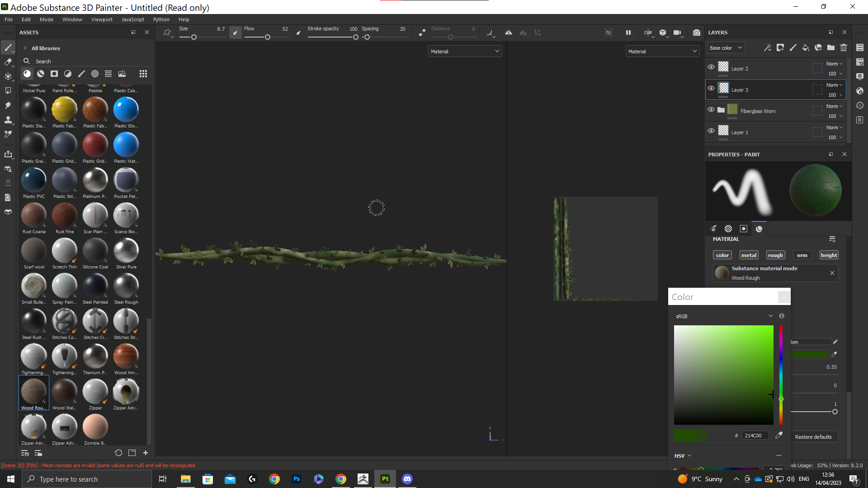Switch assets to grid view options
Screen dimensions: 868x488
(143, 74)
